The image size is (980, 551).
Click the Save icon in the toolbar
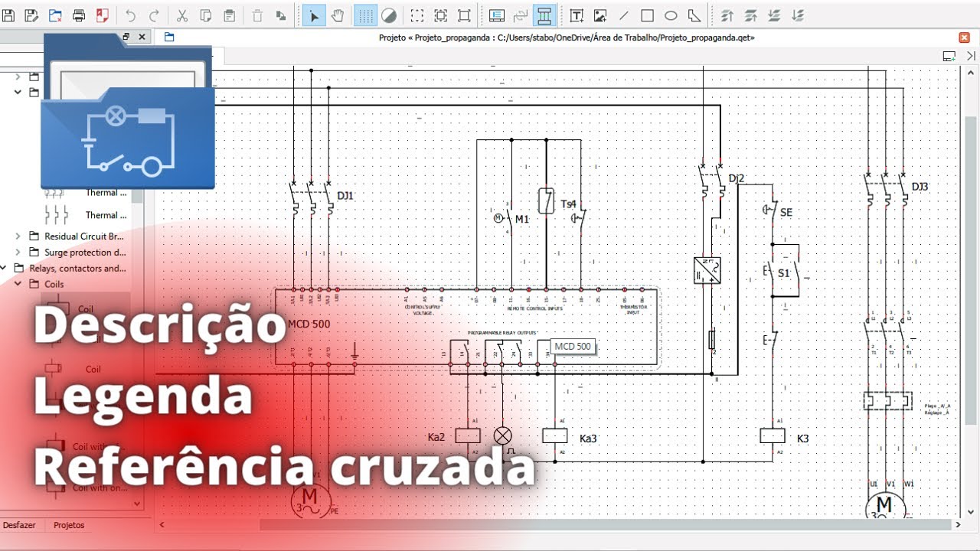(x=8, y=15)
